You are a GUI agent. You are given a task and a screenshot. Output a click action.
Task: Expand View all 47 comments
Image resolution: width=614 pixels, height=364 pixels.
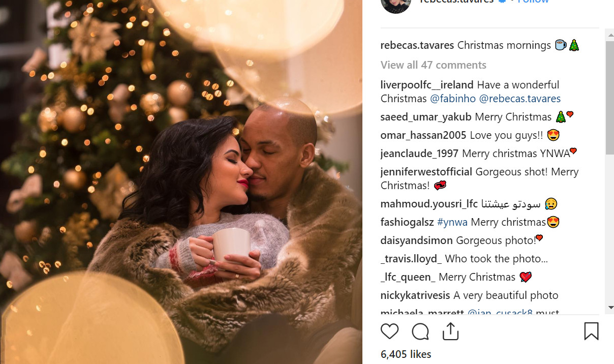coord(434,65)
